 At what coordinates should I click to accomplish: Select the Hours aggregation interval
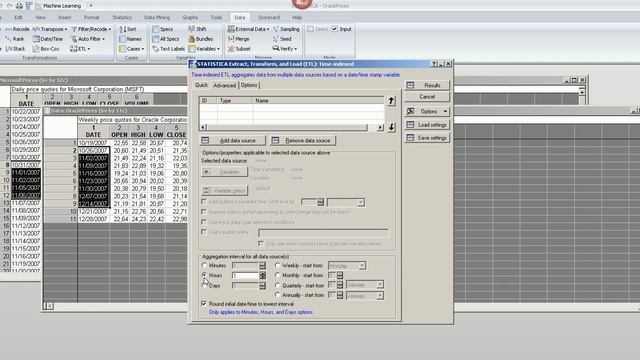(205, 275)
